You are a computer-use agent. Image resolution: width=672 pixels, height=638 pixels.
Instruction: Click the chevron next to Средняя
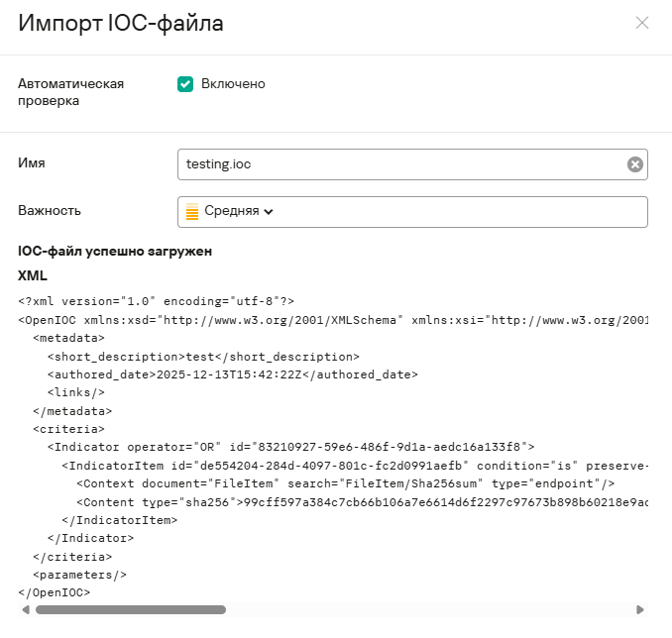pos(269,211)
